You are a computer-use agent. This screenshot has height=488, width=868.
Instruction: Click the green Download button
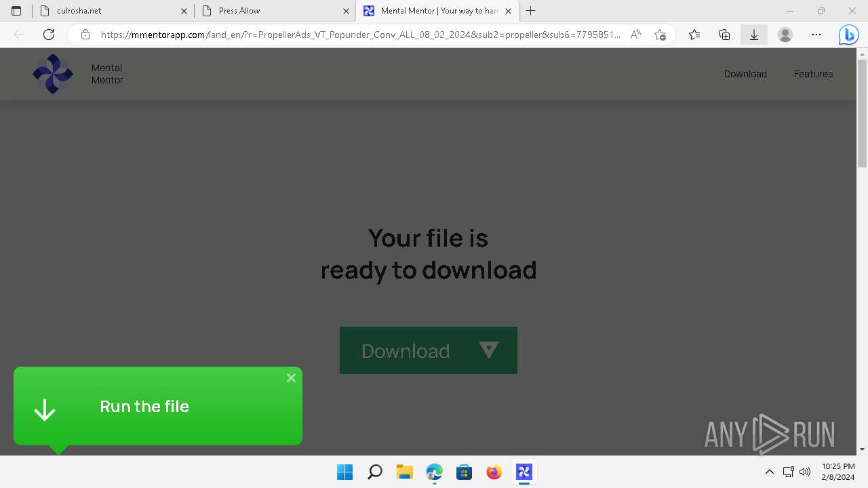429,350
